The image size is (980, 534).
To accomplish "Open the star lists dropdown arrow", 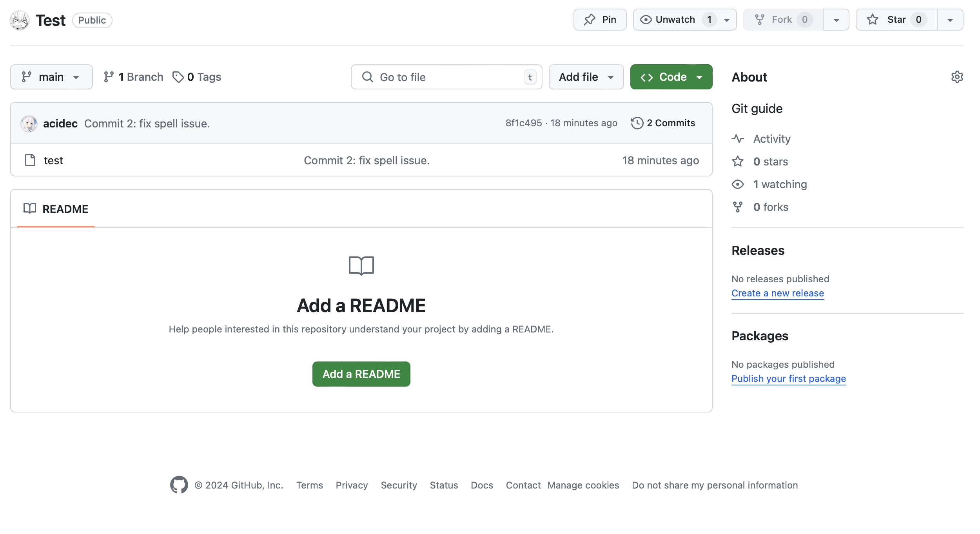I will pos(950,20).
